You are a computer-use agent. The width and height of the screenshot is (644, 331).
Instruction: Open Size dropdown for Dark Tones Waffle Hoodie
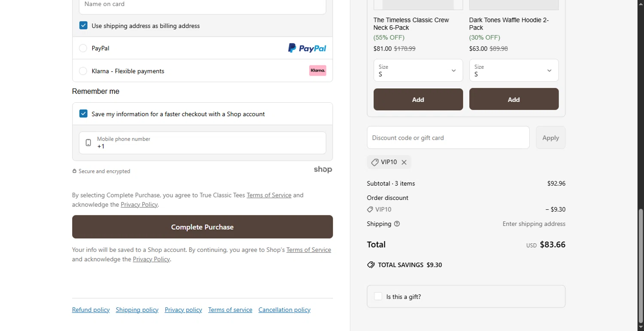(513, 70)
